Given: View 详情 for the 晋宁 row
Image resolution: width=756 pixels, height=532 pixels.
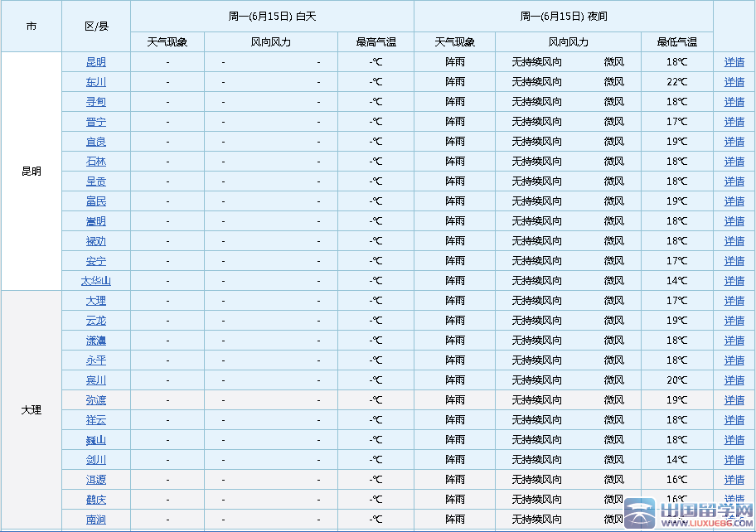Looking at the screenshot, I should click(x=734, y=122).
